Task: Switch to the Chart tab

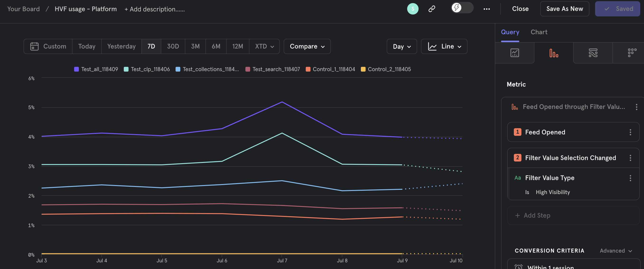Action: (x=539, y=32)
